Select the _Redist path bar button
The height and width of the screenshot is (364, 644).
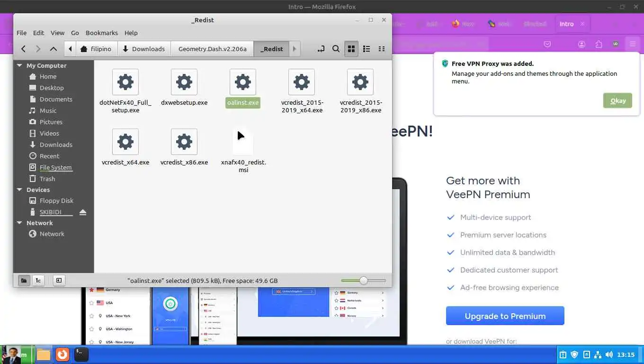tap(271, 49)
